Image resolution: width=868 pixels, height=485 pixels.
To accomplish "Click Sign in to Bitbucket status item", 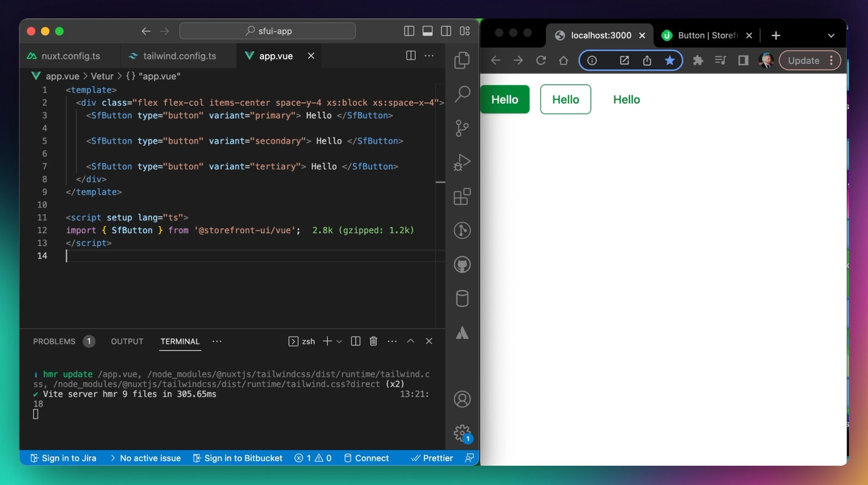I will coord(237,458).
